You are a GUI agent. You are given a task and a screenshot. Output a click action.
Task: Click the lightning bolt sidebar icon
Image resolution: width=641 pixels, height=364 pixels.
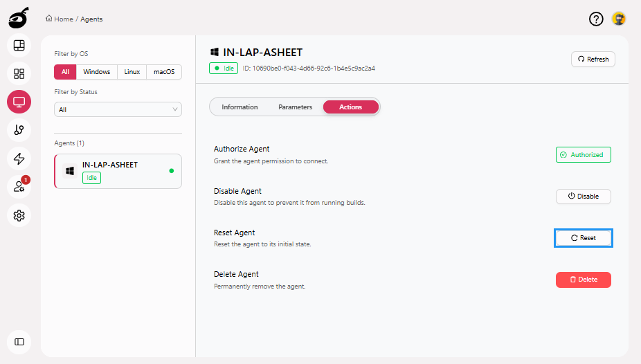[19, 158]
